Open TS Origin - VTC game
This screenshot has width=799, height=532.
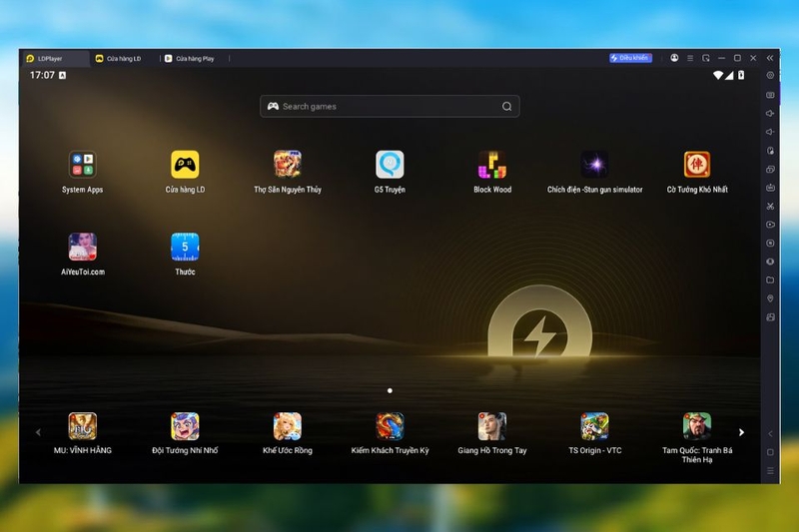tap(594, 426)
